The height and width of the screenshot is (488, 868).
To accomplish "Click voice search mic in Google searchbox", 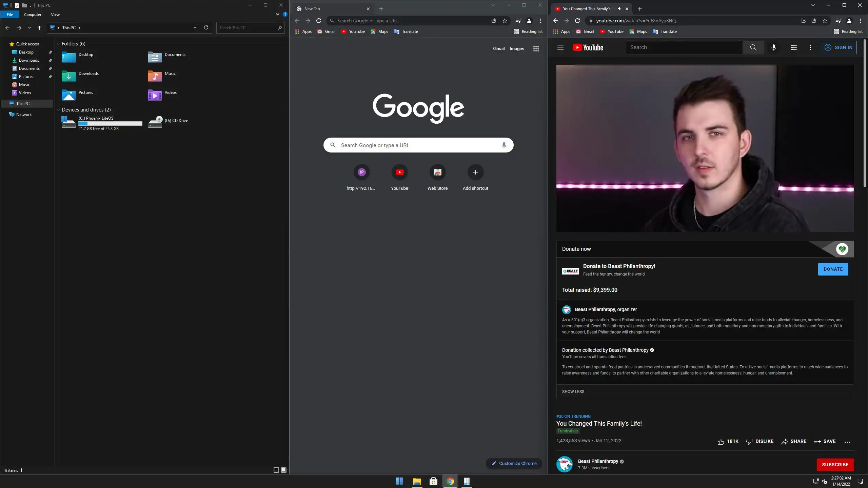I will pos(504,145).
